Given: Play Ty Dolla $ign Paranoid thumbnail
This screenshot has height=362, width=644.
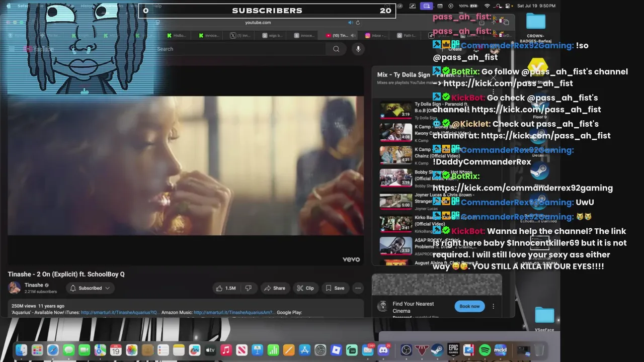Looking at the screenshot, I should [395, 110].
